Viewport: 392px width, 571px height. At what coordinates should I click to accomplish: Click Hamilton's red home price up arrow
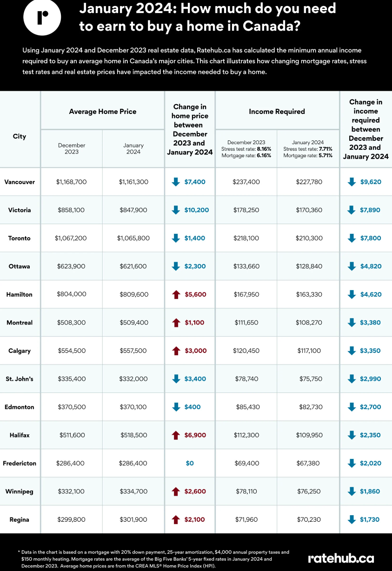(176, 294)
